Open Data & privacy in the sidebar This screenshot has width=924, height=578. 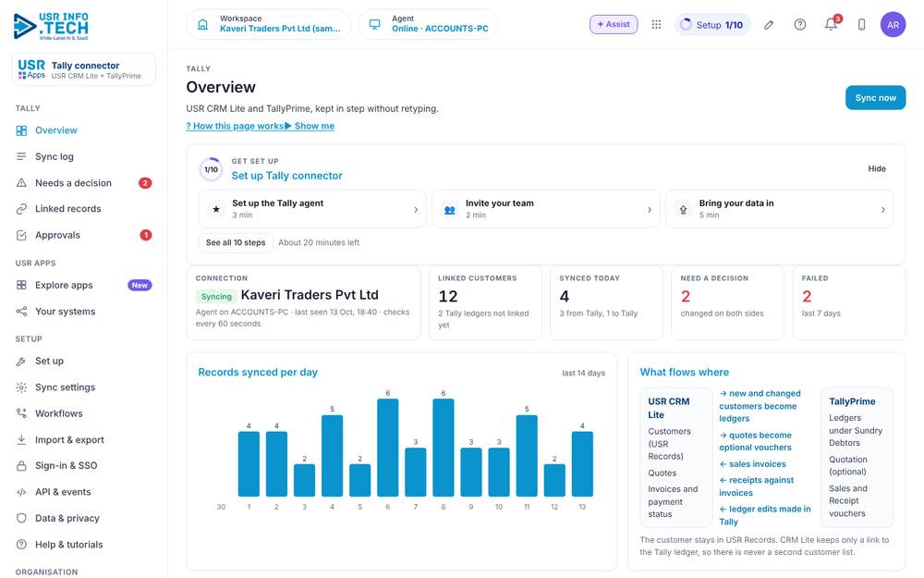pos(84,518)
